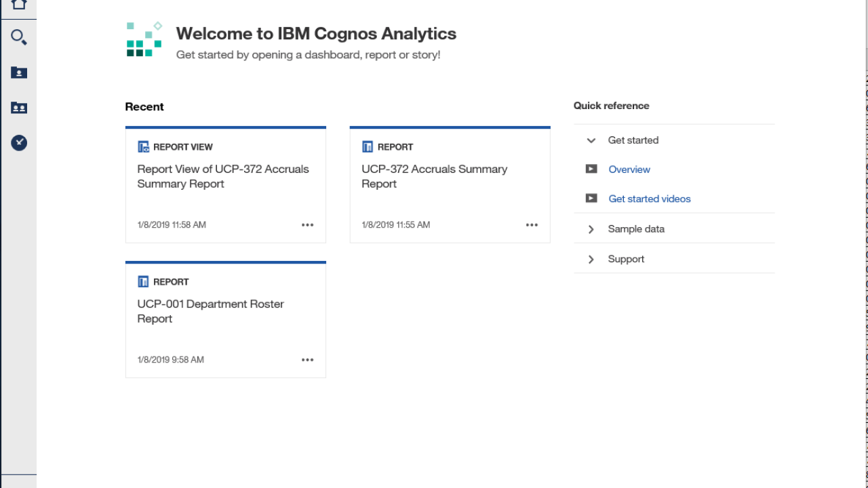Click the timestamp 1/8/2019 11:58 AM
The height and width of the screenshot is (488, 868).
172,225
